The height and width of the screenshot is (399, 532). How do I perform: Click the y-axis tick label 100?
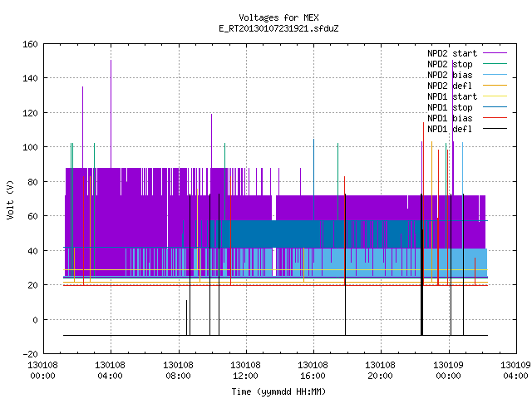point(30,148)
